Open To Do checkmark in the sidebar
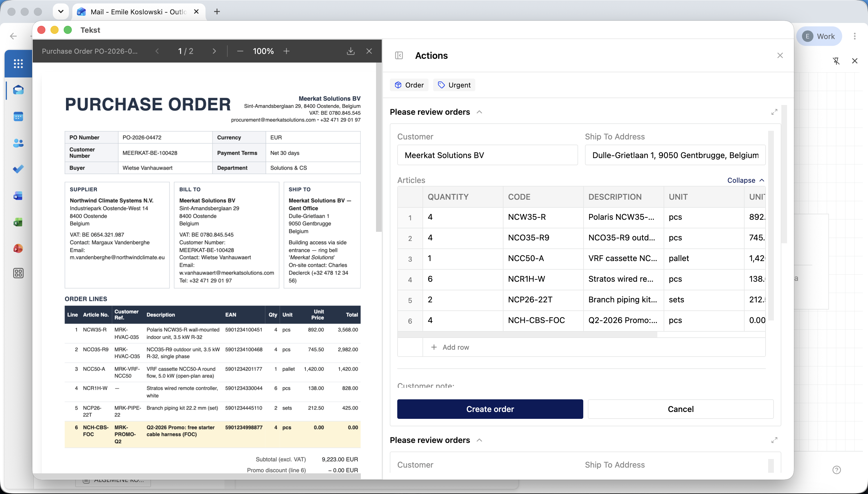The width and height of the screenshot is (868, 494). click(x=18, y=169)
